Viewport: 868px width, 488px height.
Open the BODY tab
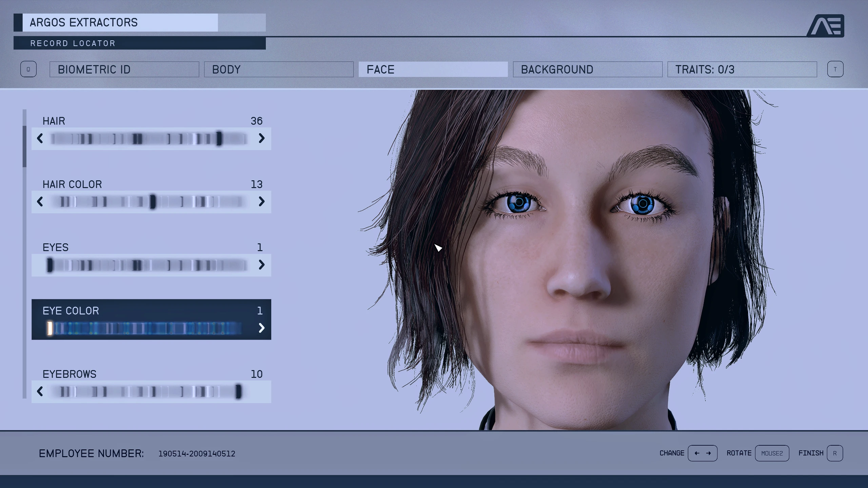click(278, 69)
